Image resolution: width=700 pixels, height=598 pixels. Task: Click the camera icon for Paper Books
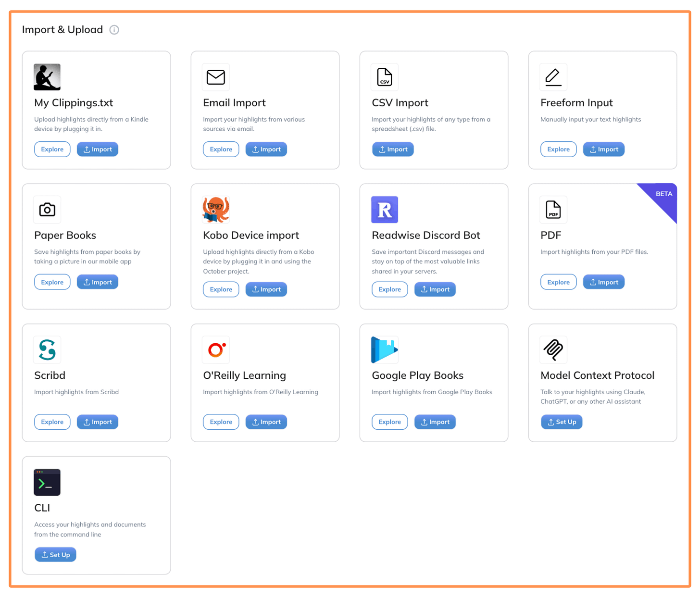[47, 210]
